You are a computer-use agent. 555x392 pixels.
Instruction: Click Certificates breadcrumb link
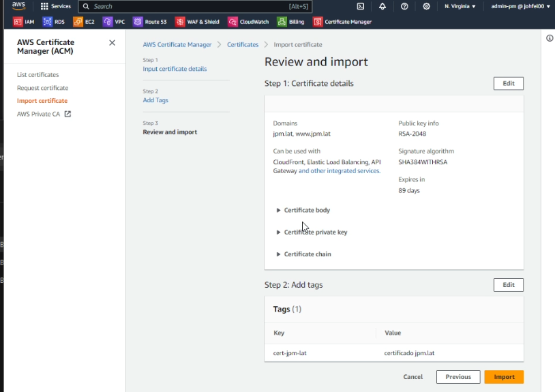tap(243, 44)
